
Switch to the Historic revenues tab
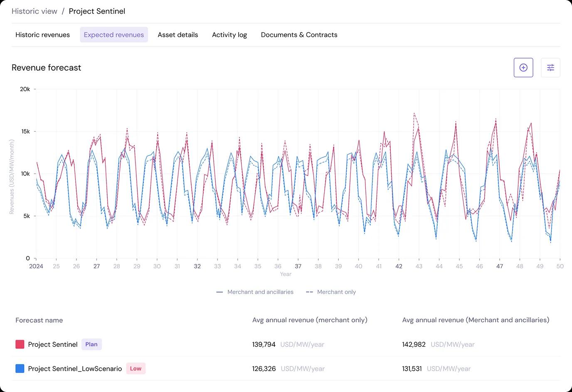tap(42, 35)
